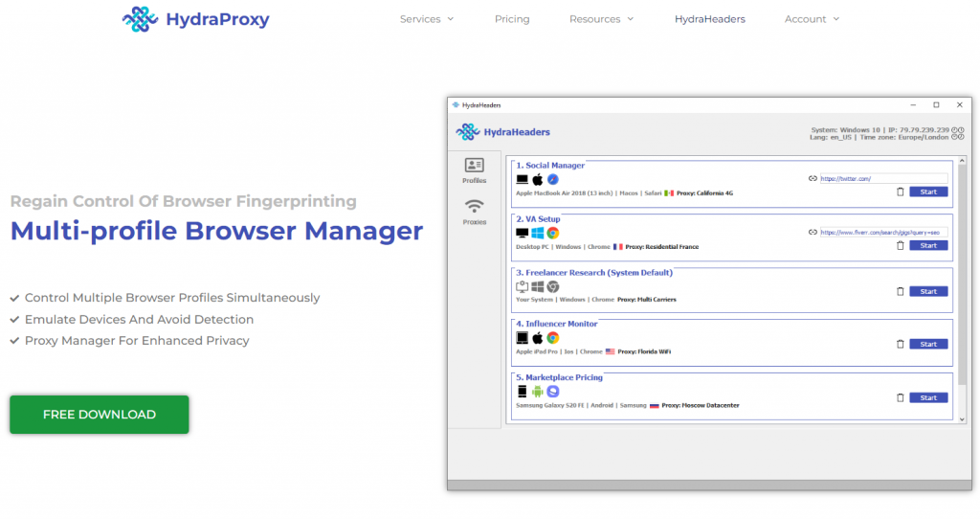This screenshot has width=980, height=519.
Task: Click the https://twitter.com/ URL field
Action: pyautogui.click(x=883, y=179)
